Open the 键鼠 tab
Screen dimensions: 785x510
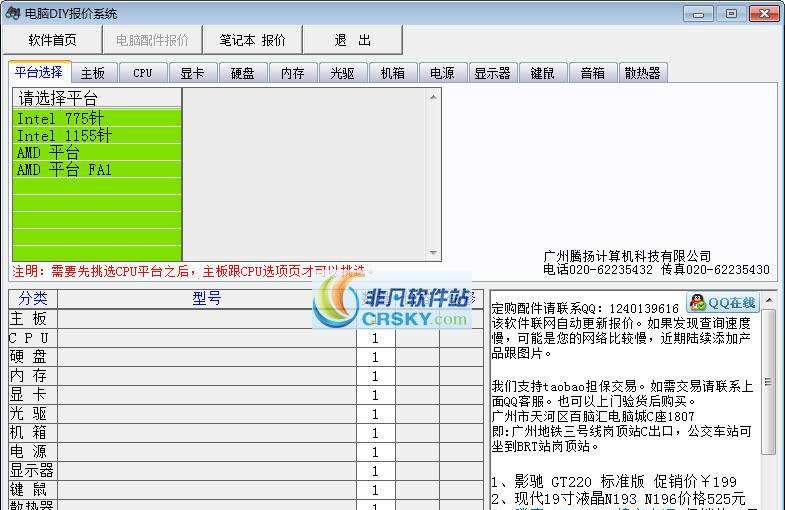tap(543, 73)
